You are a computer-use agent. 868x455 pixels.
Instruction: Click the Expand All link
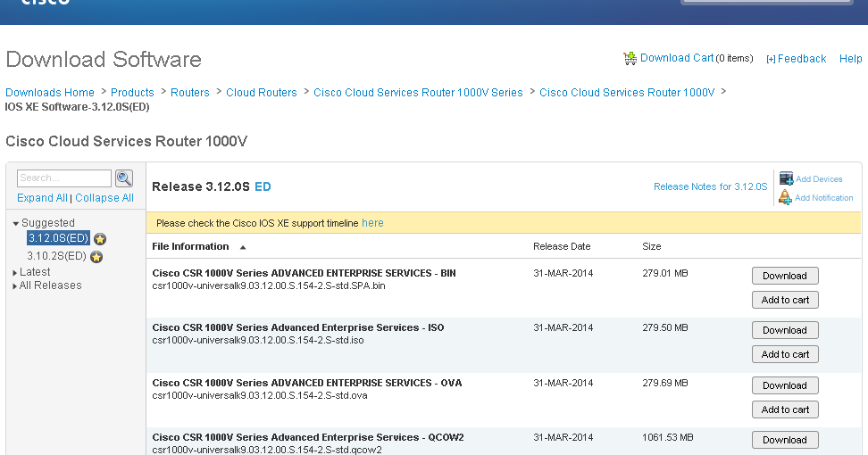(42, 198)
